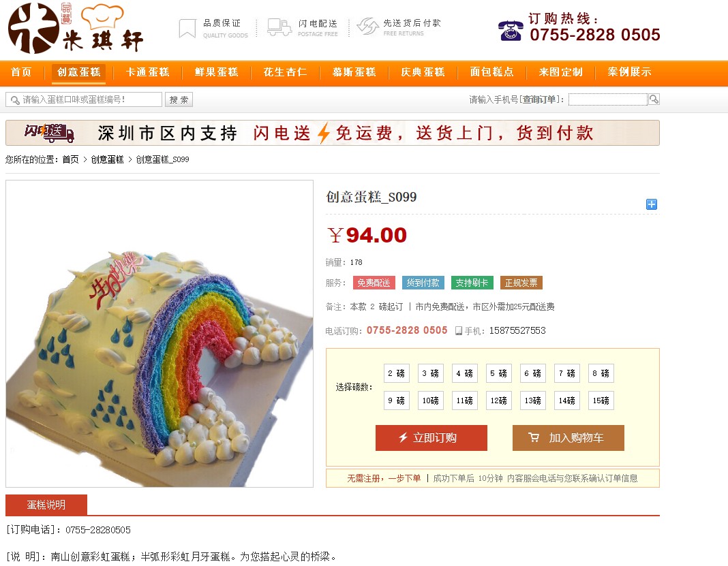Open the 来图定制 navigation tab

560,72
